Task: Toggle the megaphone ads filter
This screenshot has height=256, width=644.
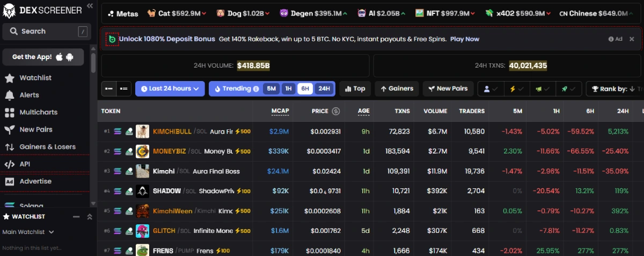Action: pos(543,89)
